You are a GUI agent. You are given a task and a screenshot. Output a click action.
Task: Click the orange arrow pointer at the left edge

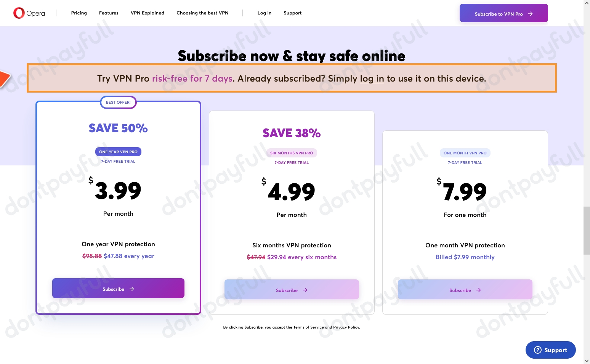coord(4,78)
